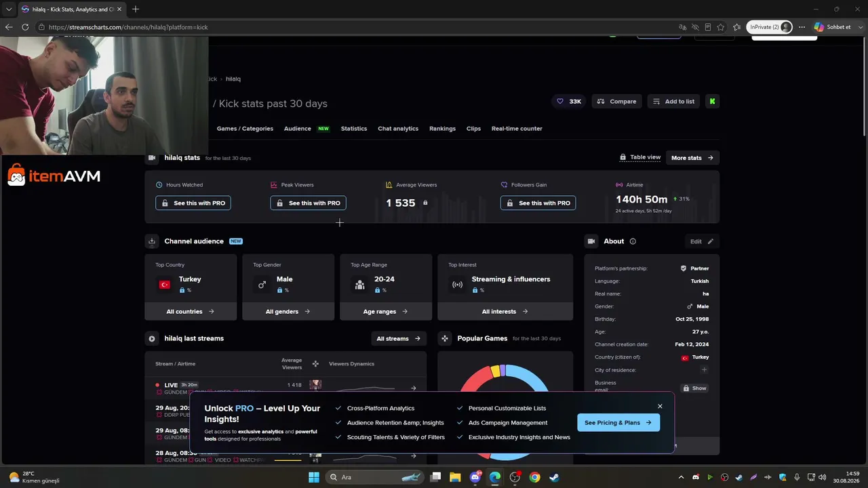Viewport: 868px width, 488px height.
Task: Click the play icon beside hilalq last streams
Action: [152, 338]
